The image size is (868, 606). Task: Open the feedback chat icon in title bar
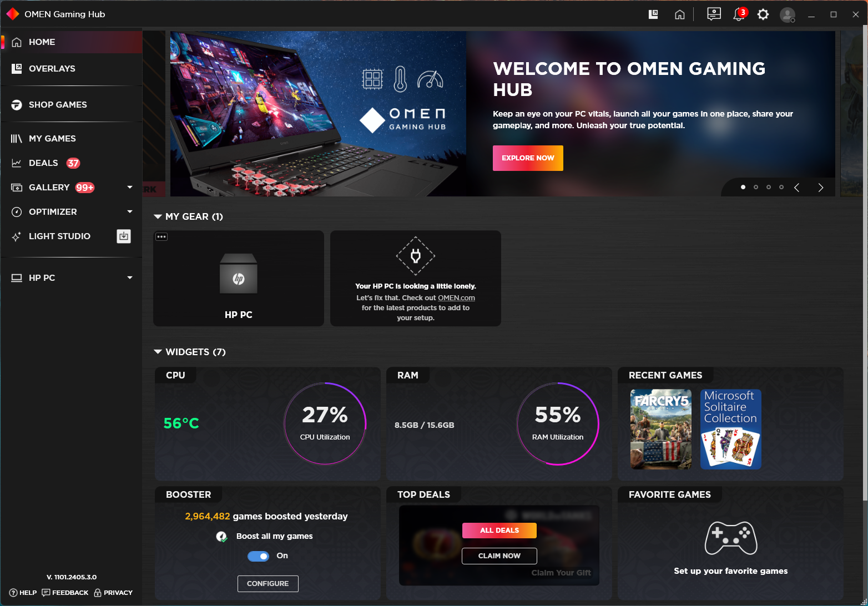[x=714, y=14]
